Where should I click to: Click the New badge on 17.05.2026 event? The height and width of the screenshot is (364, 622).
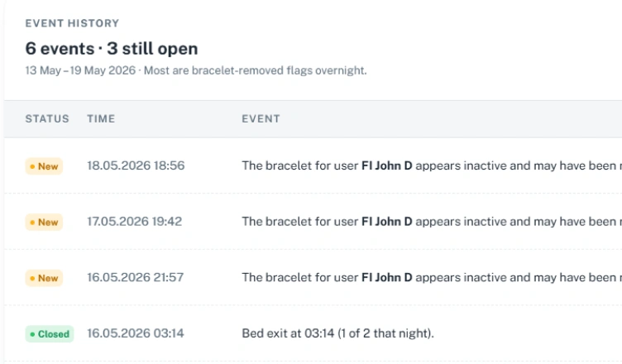(44, 223)
